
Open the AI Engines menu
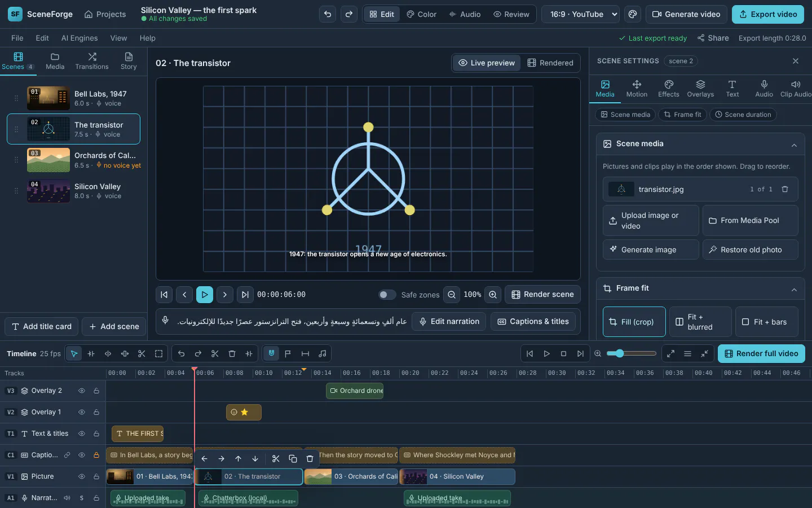(x=80, y=38)
